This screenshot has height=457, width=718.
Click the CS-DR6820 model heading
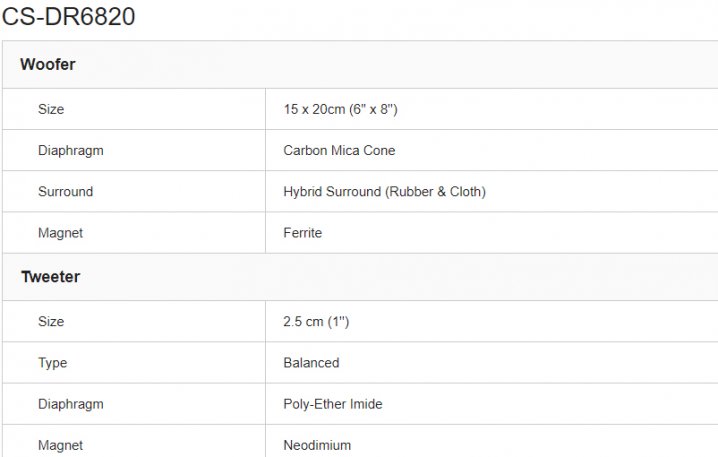click(68, 17)
